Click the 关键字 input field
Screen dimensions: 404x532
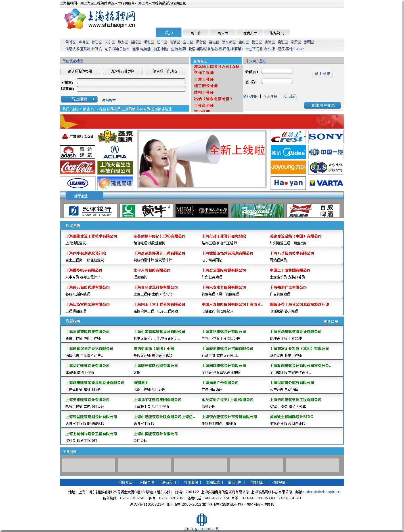(131, 81)
